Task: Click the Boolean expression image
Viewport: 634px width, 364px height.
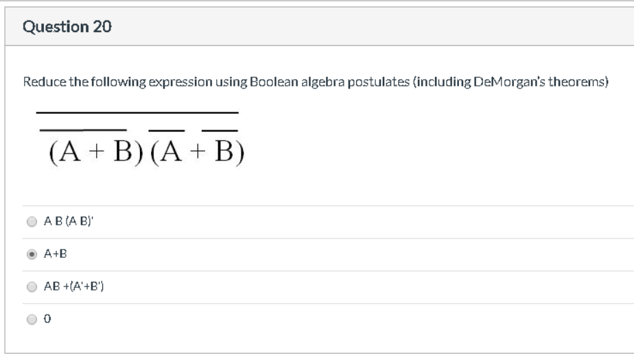Action: (140, 139)
